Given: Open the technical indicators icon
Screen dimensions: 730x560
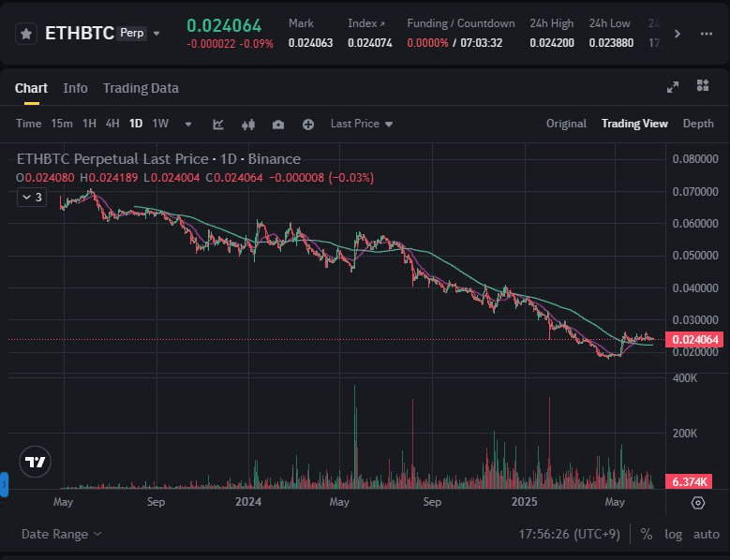Looking at the screenshot, I should coord(218,125).
